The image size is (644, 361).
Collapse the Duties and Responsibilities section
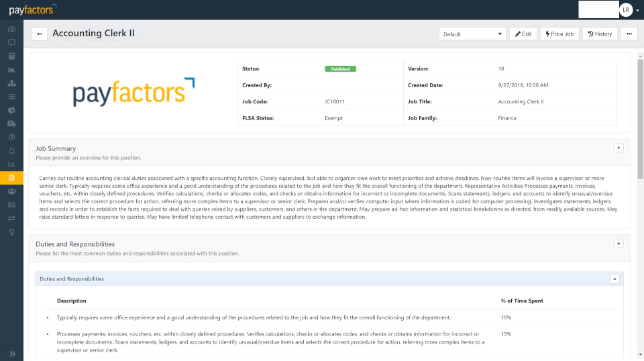pyautogui.click(x=619, y=244)
